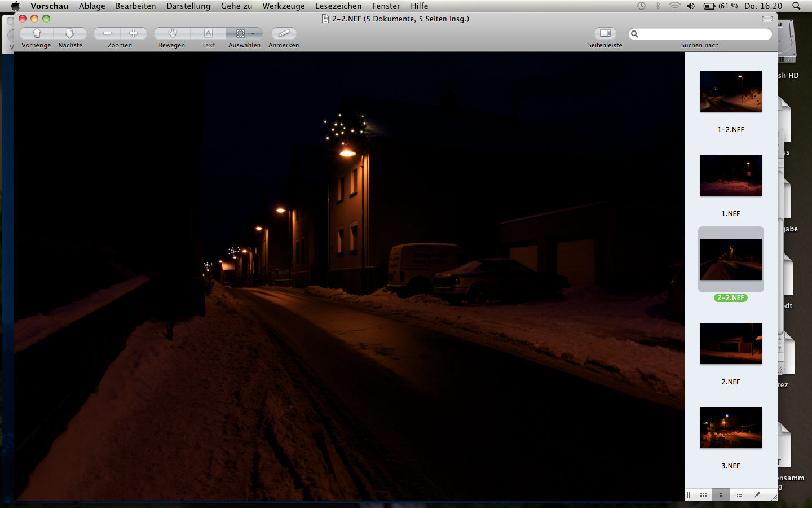Toggle the toolbar with the pill button

pyautogui.click(x=767, y=19)
